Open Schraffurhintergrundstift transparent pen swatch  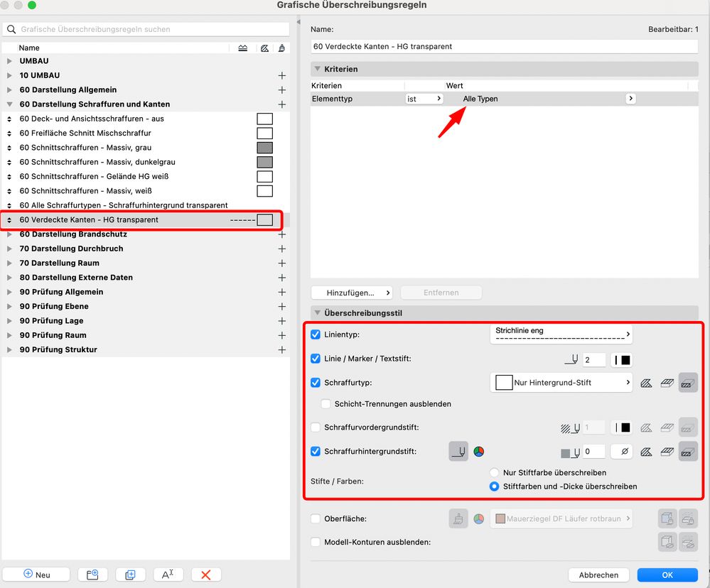(x=621, y=452)
